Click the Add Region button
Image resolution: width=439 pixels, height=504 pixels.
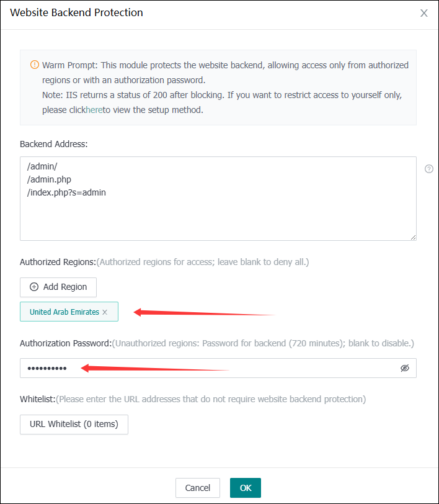(58, 287)
